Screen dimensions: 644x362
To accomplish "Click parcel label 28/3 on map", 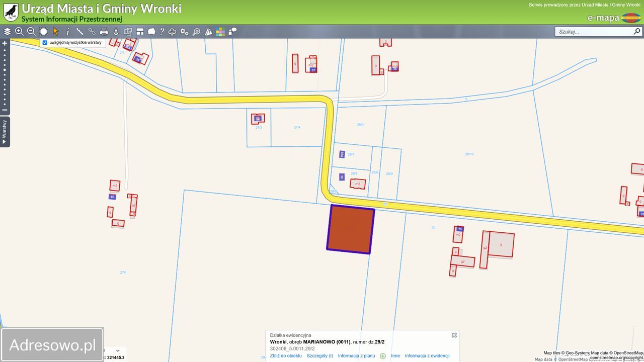I will click(360, 124).
